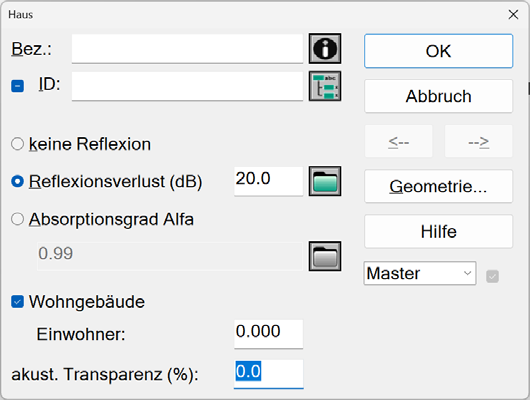Confirm dialog with OK button
The height and width of the screenshot is (400, 530).
[438, 51]
